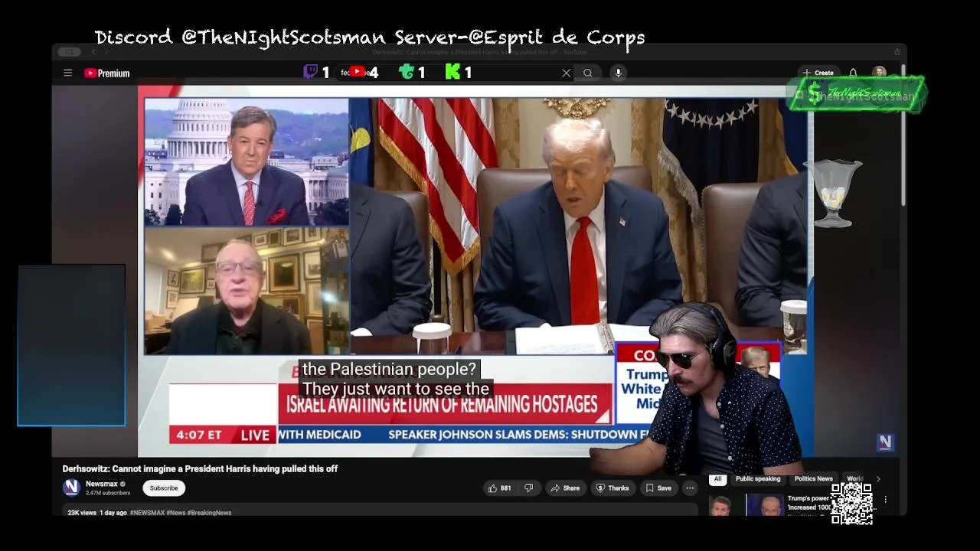Click the #NEWSMAX hashtag

point(147,513)
